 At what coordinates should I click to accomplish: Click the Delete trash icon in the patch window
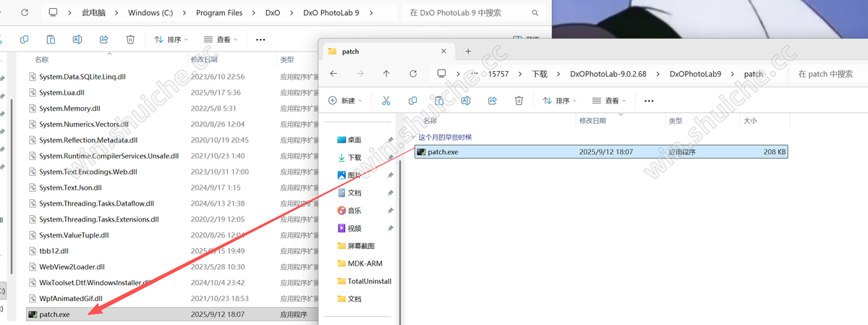coord(519,101)
